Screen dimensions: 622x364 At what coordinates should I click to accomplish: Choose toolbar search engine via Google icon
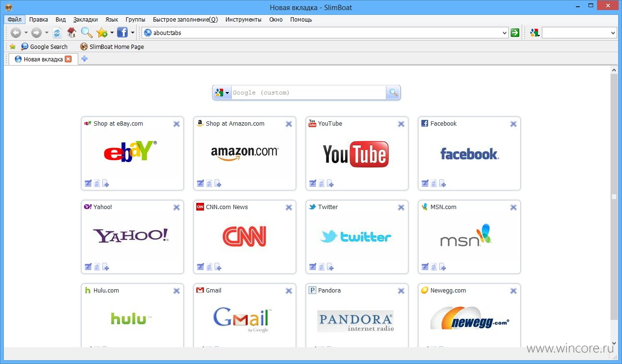535,33
